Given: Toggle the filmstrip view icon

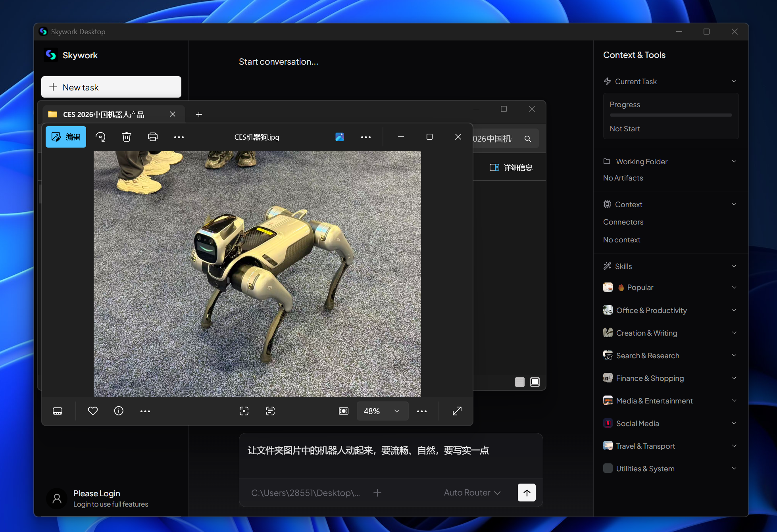Looking at the screenshot, I should (58, 411).
